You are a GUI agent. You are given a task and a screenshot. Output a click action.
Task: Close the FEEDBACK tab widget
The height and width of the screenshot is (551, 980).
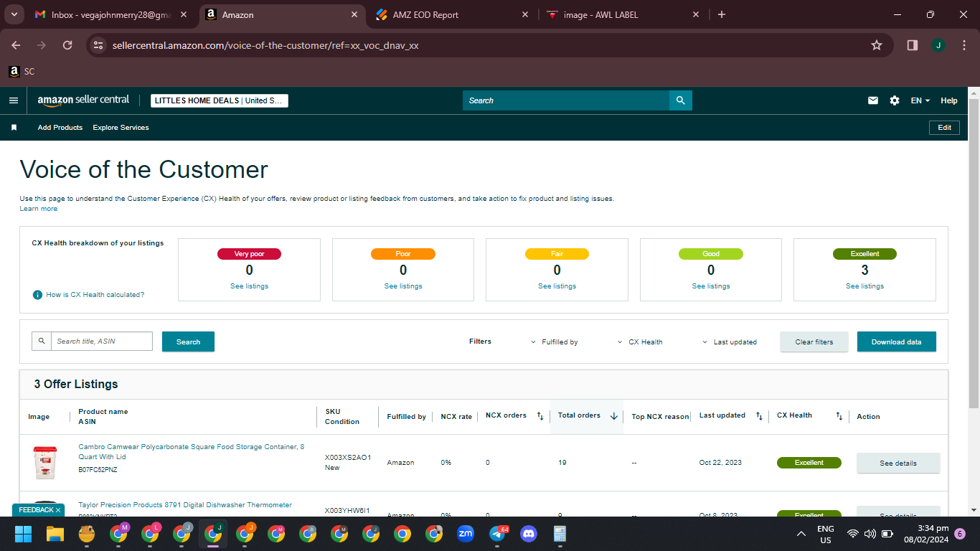(x=58, y=510)
